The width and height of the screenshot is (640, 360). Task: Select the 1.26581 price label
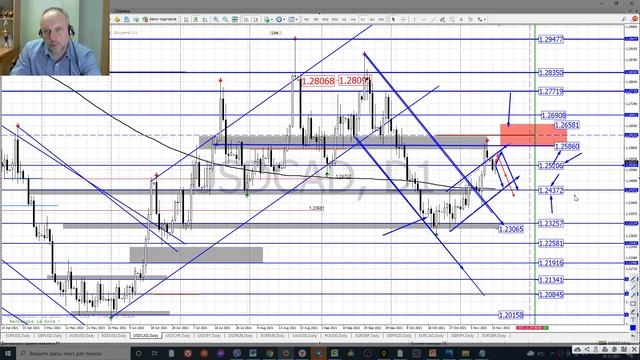coord(567,125)
